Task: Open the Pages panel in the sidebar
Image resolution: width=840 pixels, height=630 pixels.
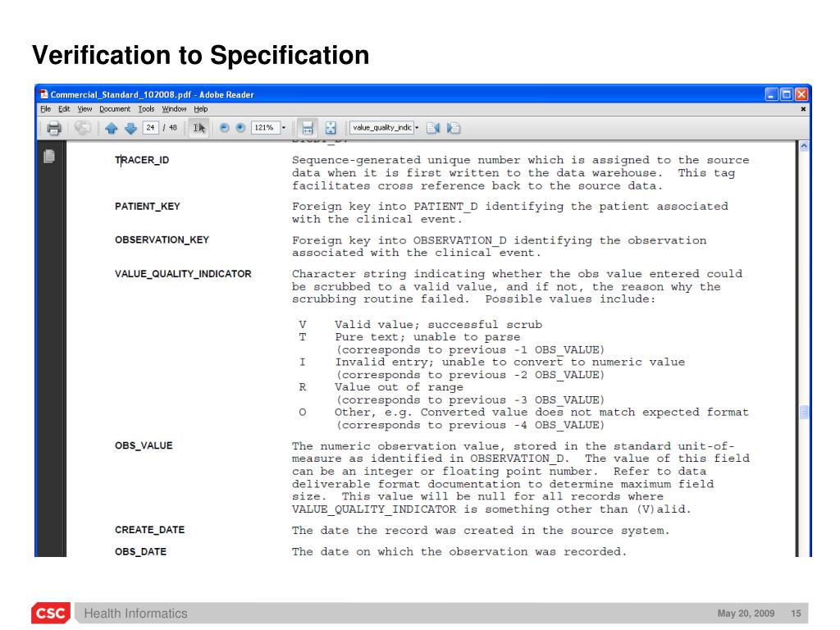Action: click(48, 157)
